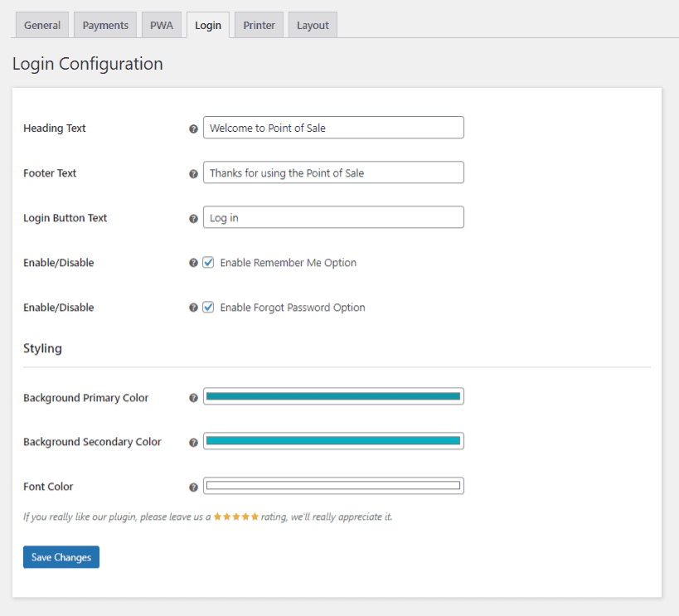This screenshot has width=679, height=616.
Task: Switch to the Printer tab
Action: click(258, 25)
